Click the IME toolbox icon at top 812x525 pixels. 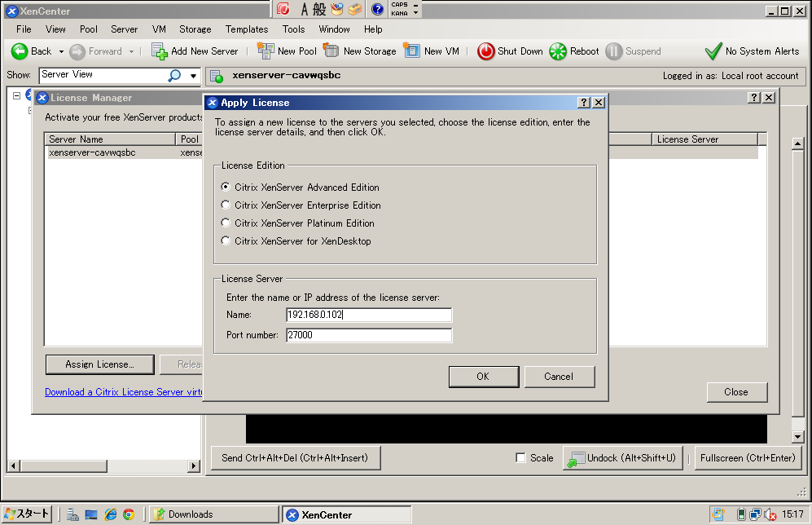coord(355,9)
